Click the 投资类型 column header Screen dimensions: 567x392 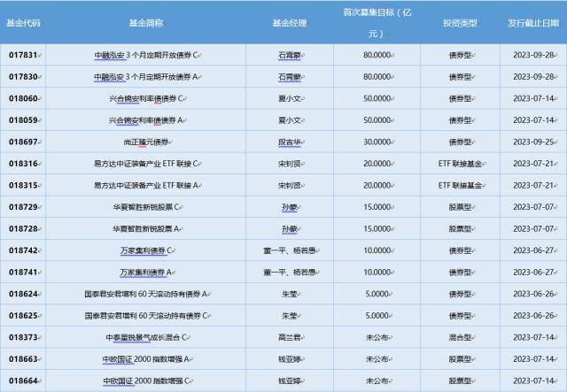point(460,23)
